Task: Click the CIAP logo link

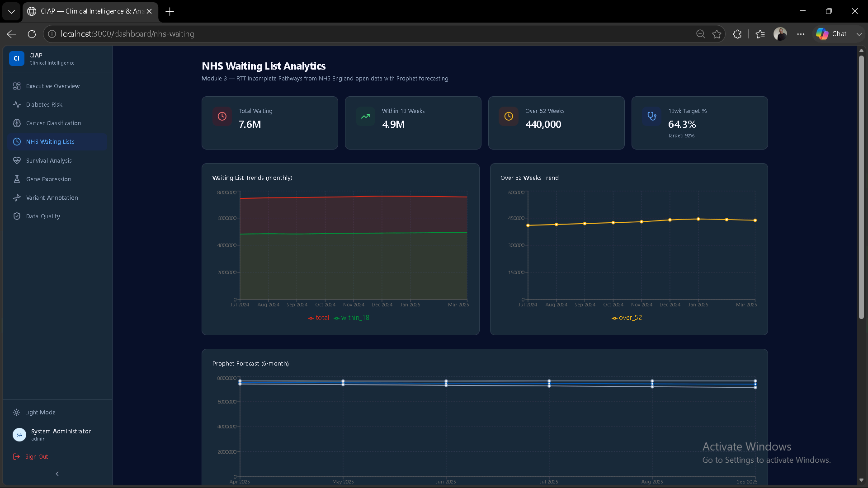Action: click(x=42, y=59)
